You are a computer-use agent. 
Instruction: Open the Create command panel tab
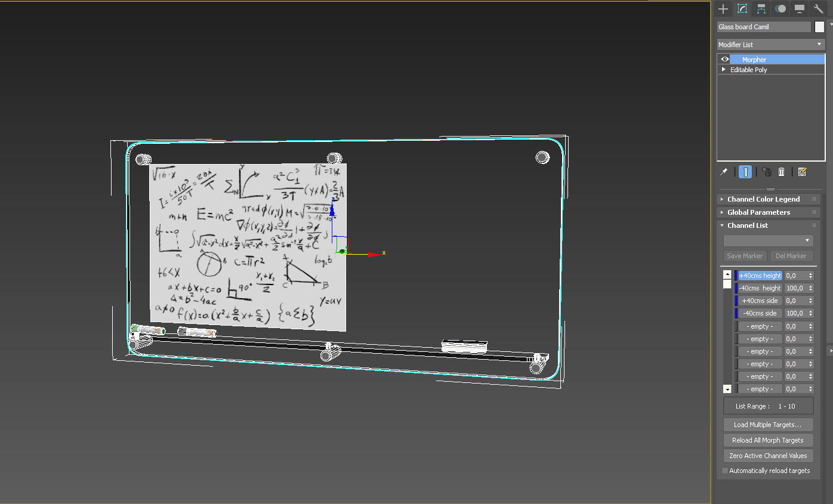tap(723, 8)
